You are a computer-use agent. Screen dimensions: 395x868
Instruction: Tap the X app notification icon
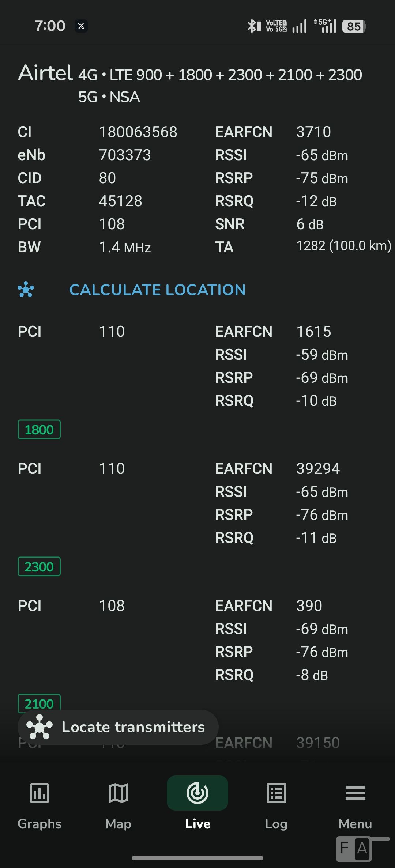click(81, 26)
